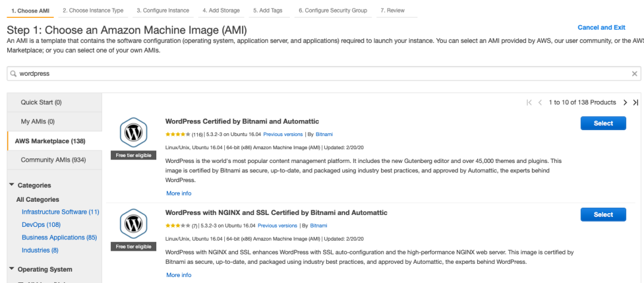Open Quick Start (0) tab
Screen dimensions: 644x283
[x=55, y=103]
